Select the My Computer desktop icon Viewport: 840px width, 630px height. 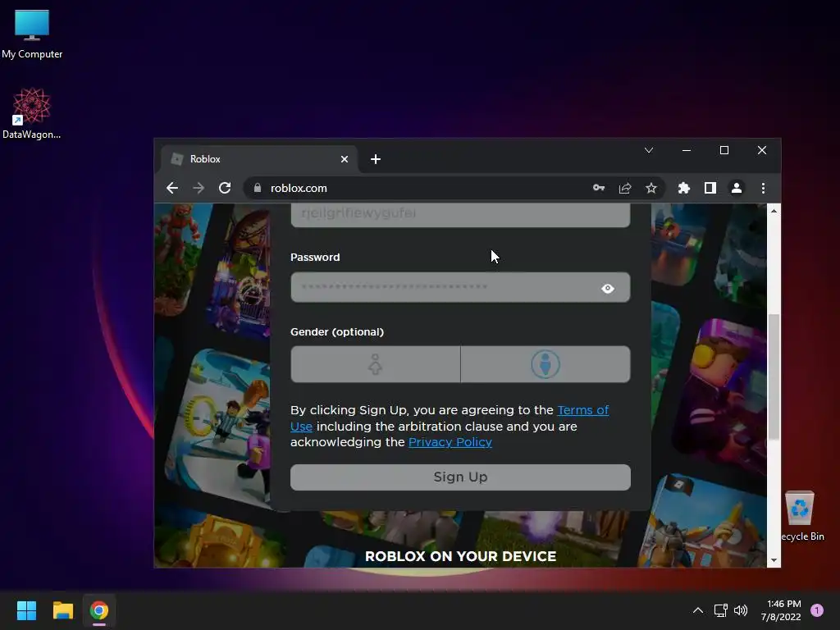coord(32,34)
